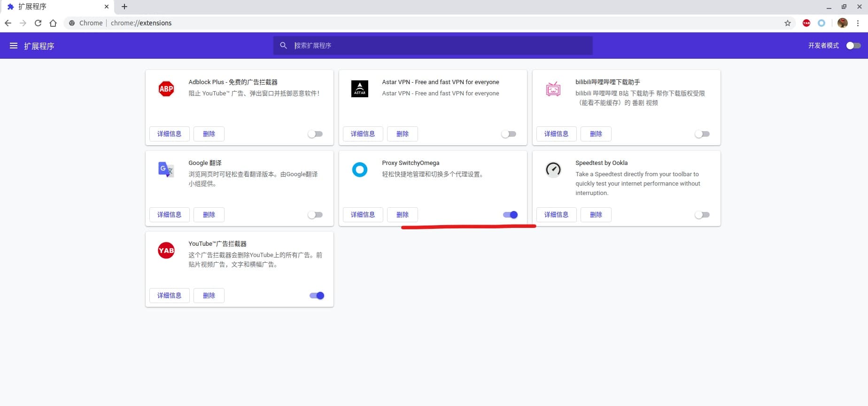Bookmark this page with the star
The height and width of the screenshot is (406, 868).
pos(788,23)
